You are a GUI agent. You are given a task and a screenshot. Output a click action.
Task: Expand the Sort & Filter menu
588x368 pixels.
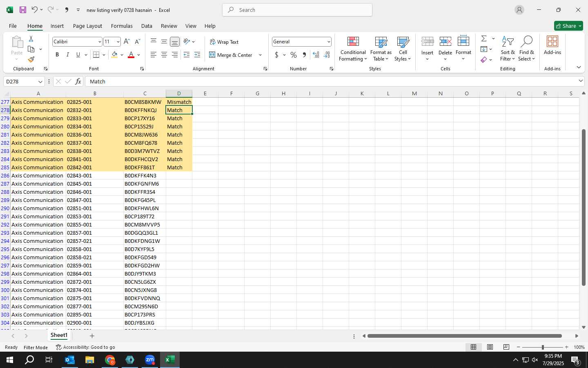point(508,49)
